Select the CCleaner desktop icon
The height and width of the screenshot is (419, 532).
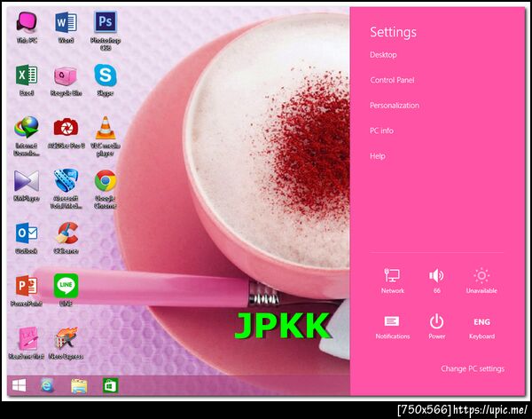click(66, 238)
